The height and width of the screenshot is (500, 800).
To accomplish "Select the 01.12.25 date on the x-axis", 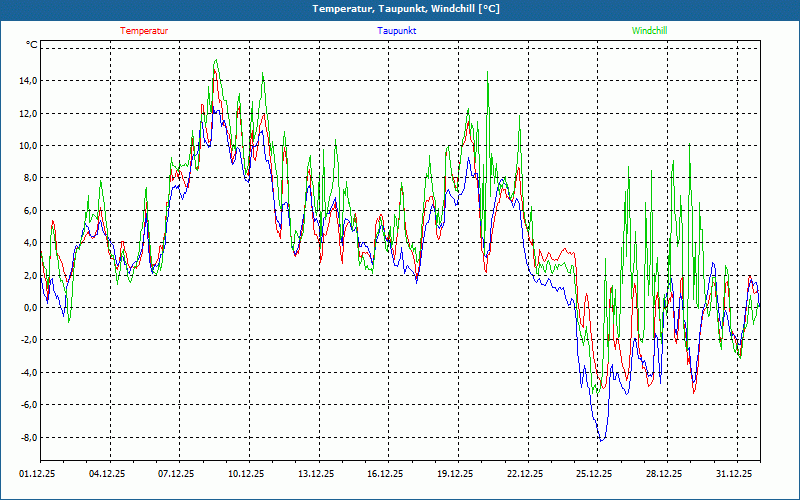I will (x=37, y=474).
